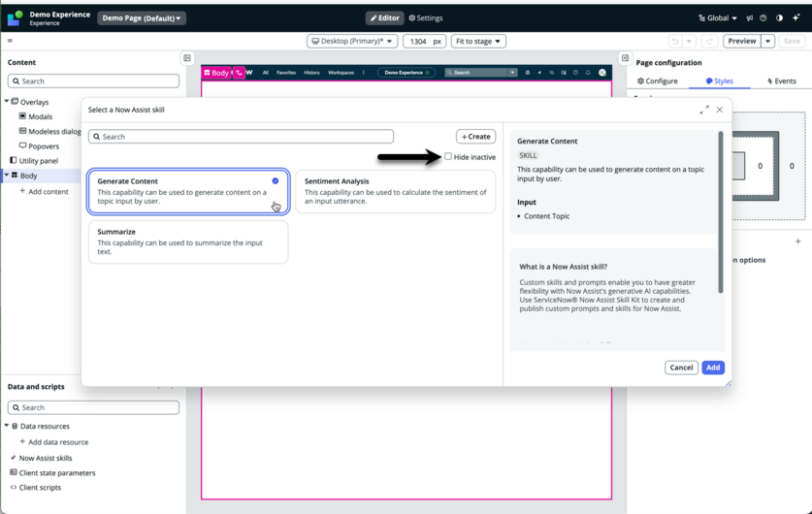Click the Preview button
The width and height of the screenshot is (812, 514).
742,42
